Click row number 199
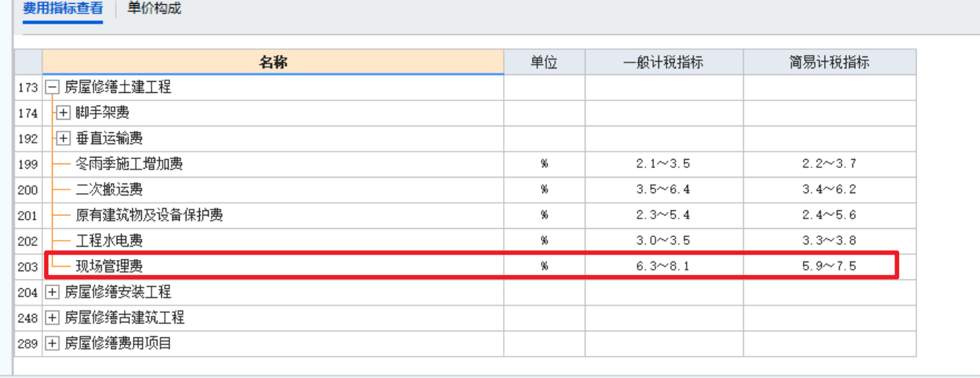This screenshot has width=980, height=378. 28,164
